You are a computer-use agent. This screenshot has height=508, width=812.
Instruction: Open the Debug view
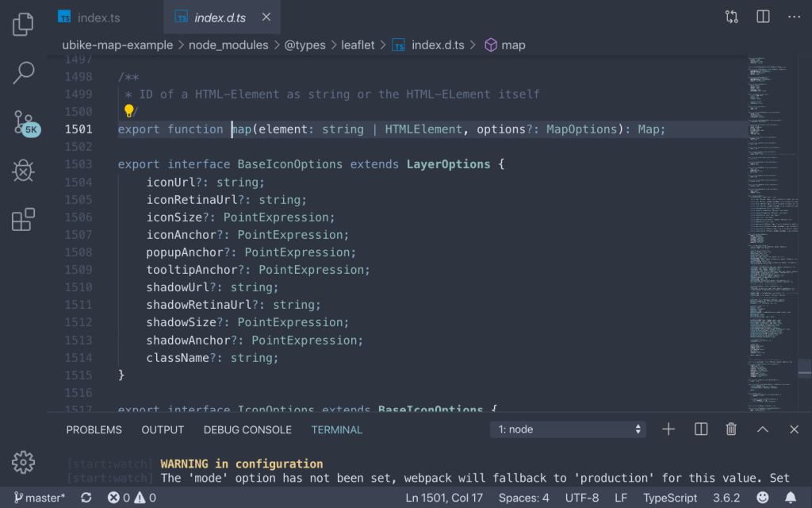[23, 171]
